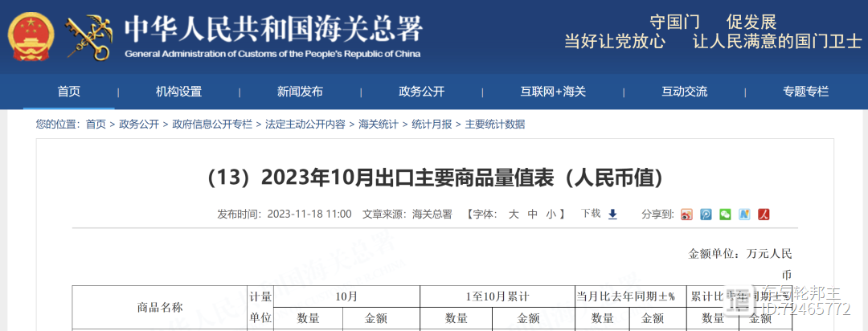Share via the red 人 icon
This screenshot has width=868, height=331.
764,215
